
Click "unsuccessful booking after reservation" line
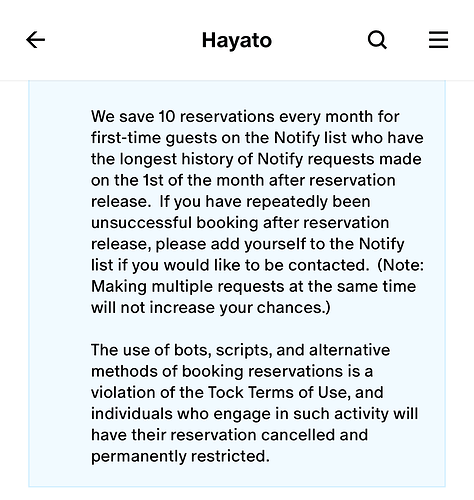(x=240, y=223)
